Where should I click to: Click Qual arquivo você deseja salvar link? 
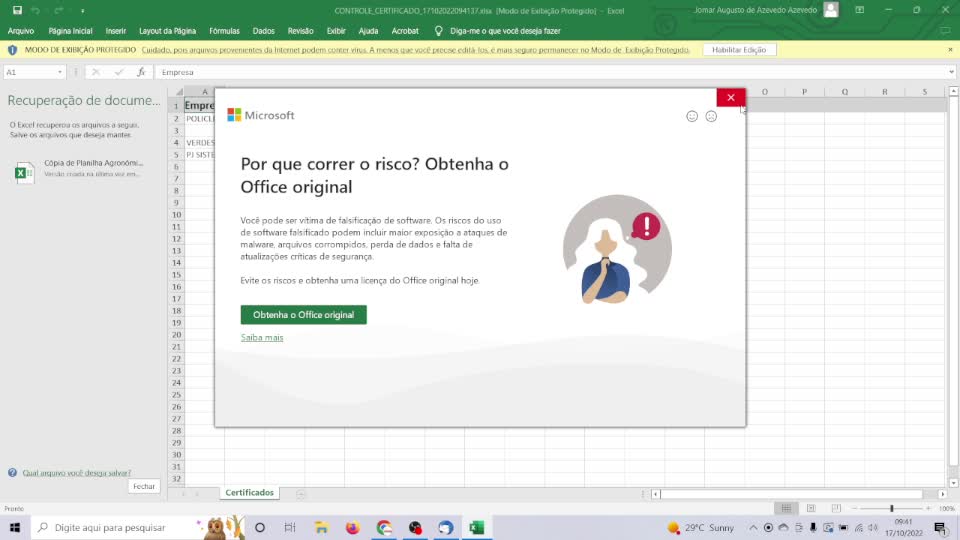click(x=77, y=473)
